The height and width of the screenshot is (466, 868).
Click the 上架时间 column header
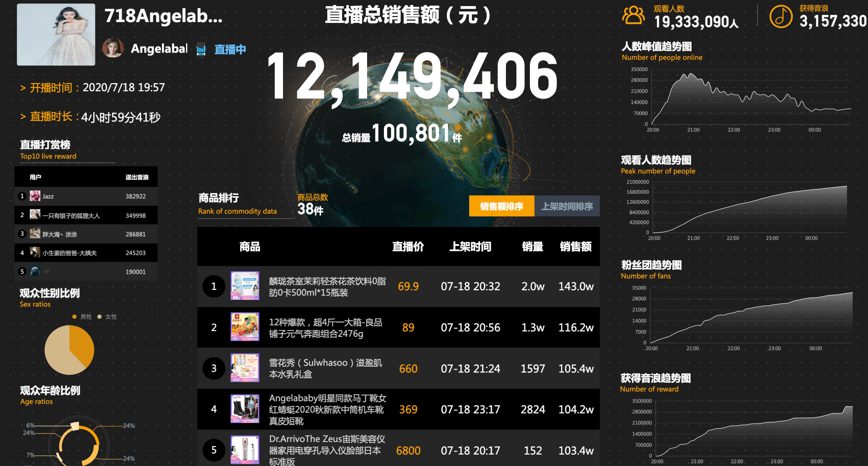click(x=470, y=247)
